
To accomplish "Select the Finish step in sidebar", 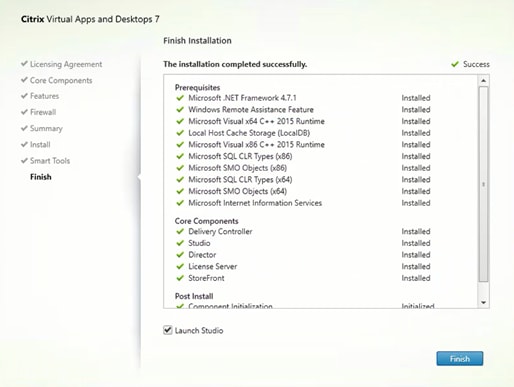I will [x=41, y=177].
